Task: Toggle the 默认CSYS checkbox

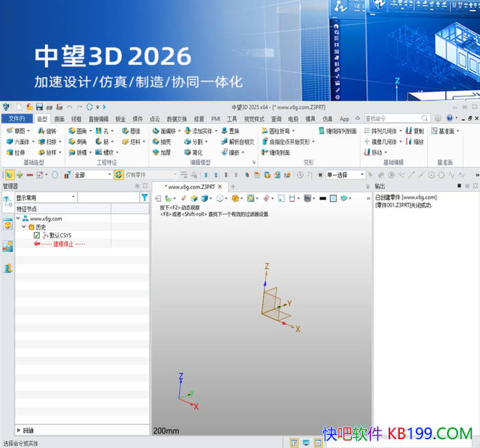Action: coord(37,235)
